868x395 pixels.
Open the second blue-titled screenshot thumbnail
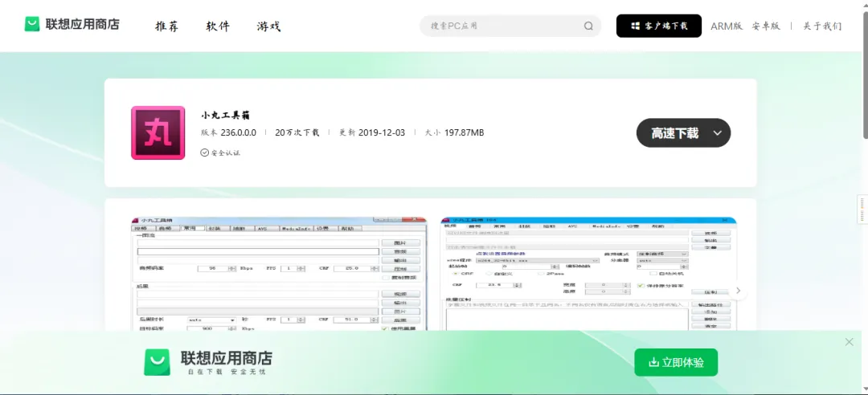click(588, 274)
